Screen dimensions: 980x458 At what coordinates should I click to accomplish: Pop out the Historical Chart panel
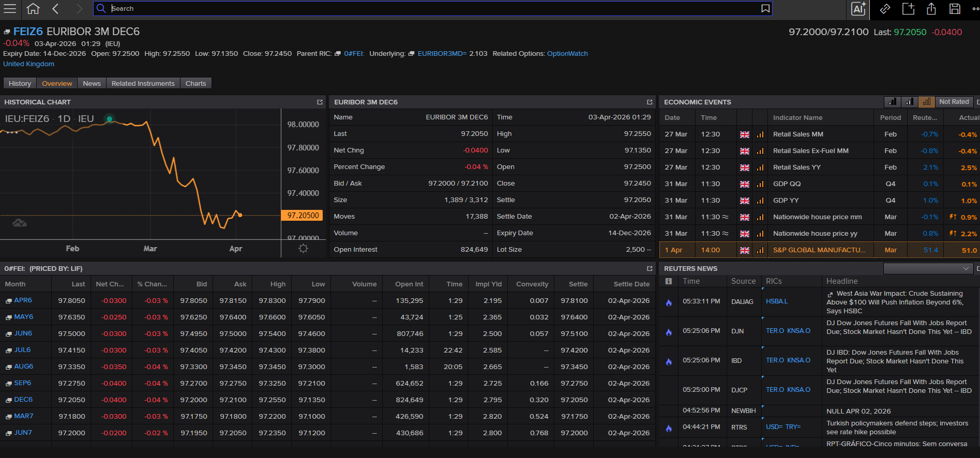(320, 102)
